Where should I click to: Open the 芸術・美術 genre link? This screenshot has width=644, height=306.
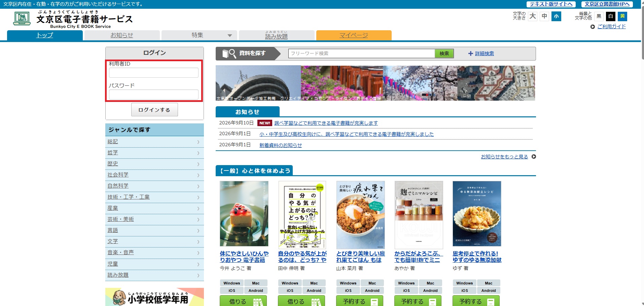120,219
